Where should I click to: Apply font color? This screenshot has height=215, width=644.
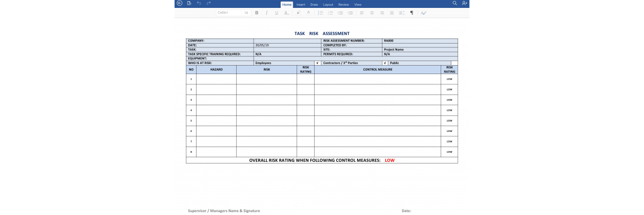point(308,13)
